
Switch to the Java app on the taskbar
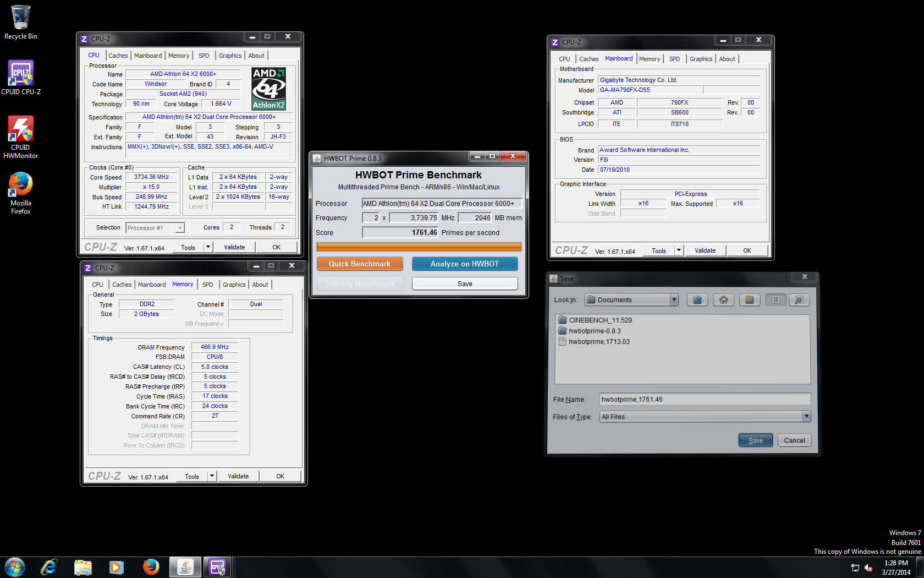coord(185,567)
